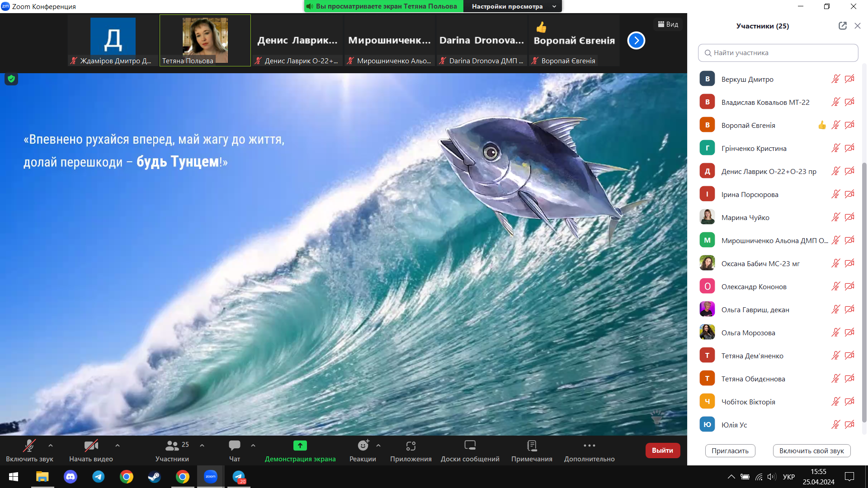Click the Пригласить button
868x488 pixels.
(730, 450)
